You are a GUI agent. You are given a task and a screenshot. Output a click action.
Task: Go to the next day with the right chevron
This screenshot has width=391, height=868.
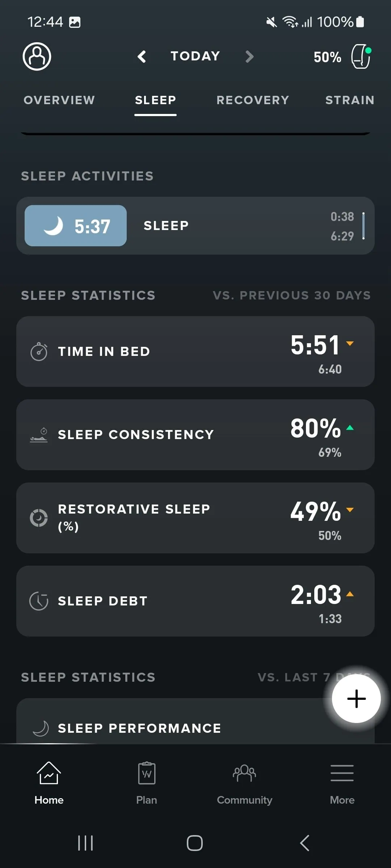click(x=249, y=56)
